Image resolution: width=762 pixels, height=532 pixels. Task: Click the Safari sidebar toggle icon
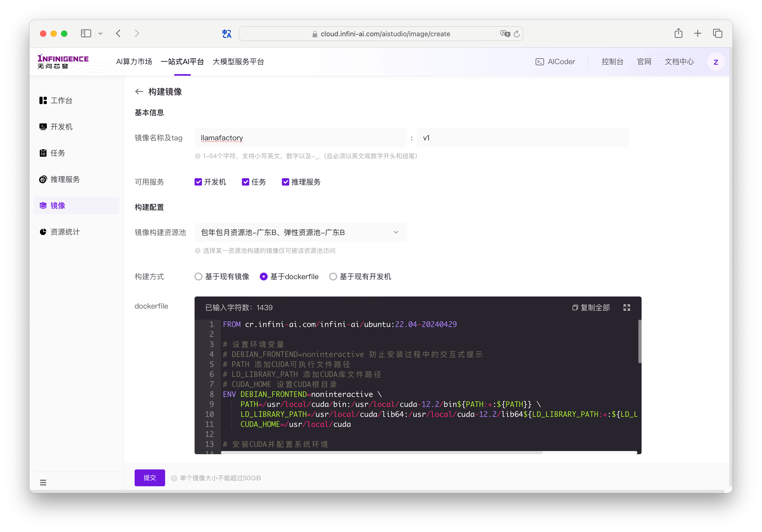(x=86, y=33)
